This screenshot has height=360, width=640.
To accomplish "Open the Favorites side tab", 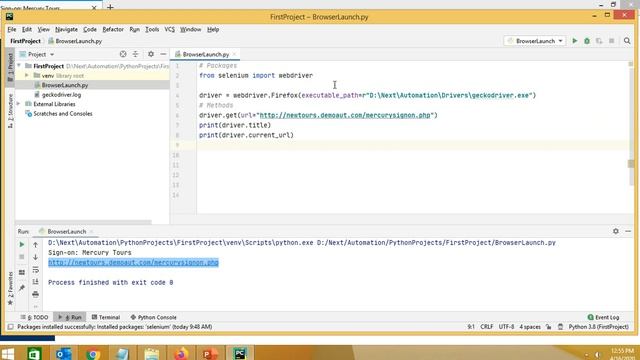I will 10,288.
